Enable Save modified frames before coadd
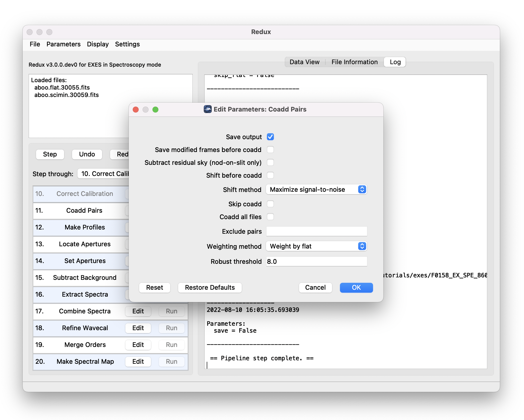Viewport: 524px width, 420px height. 271,150
